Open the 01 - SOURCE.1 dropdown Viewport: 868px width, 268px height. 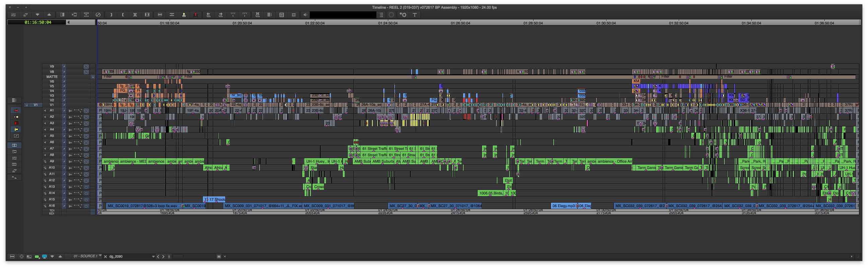click(87, 256)
